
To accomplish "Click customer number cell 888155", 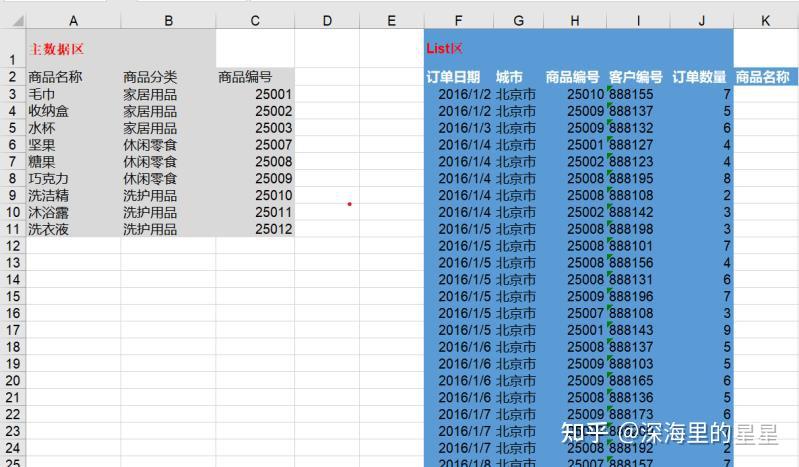I will click(x=638, y=94).
